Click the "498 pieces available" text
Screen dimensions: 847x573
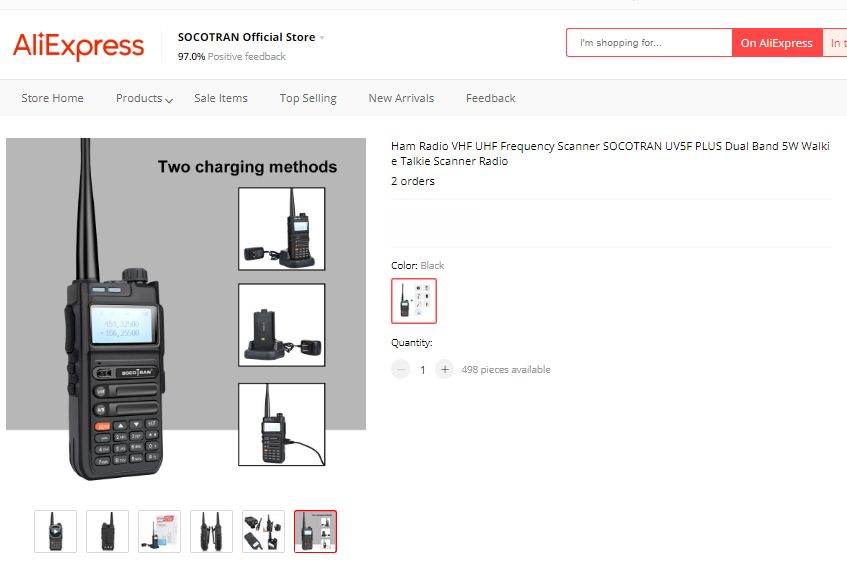506,369
